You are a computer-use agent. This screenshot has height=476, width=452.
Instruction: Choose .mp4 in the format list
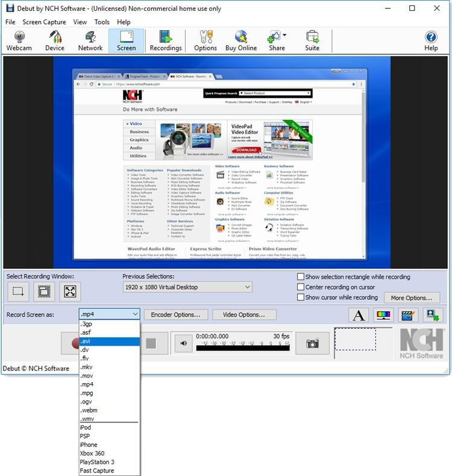(x=109, y=384)
